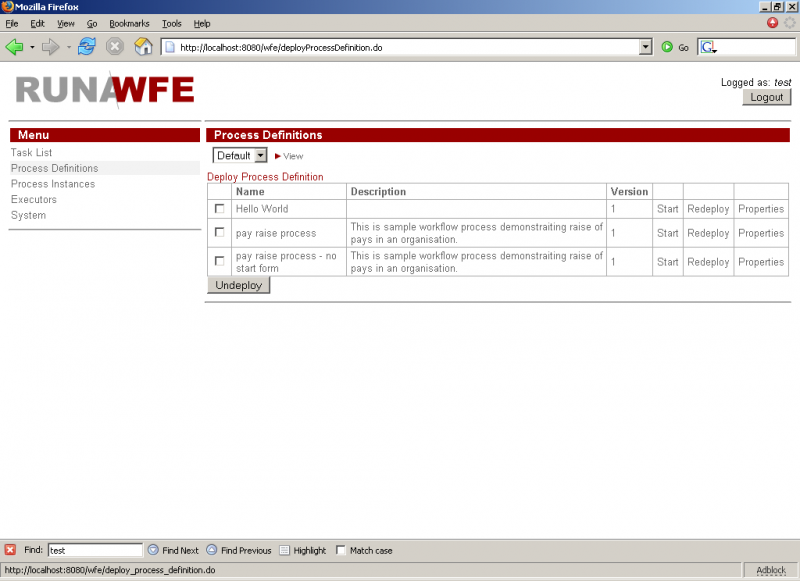The image size is (800, 581).
Task: Select Process Instances in the sidebar menu
Action: click(52, 183)
